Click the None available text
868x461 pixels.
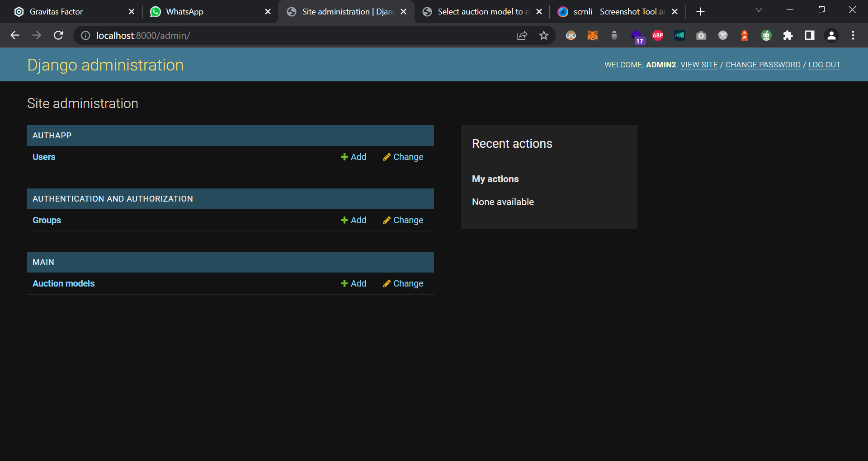503,202
